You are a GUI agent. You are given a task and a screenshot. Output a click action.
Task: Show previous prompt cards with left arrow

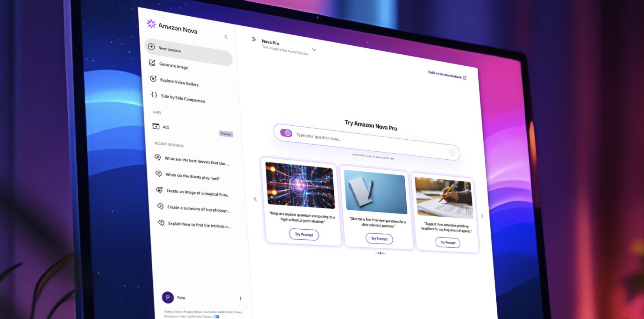(x=255, y=199)
